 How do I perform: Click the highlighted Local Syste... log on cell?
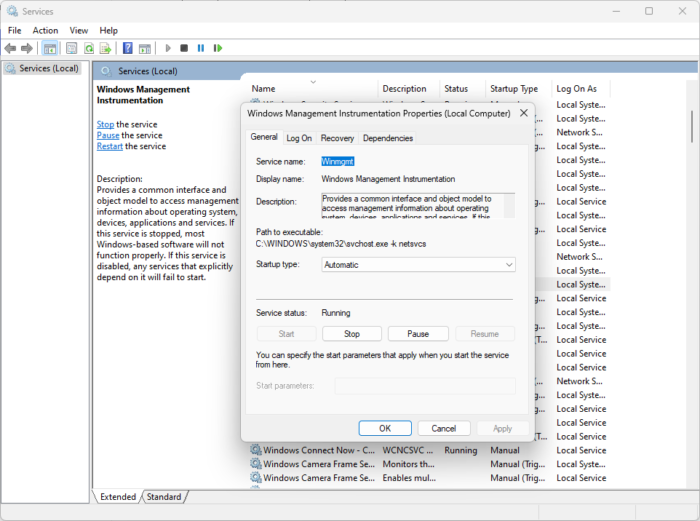581,284
